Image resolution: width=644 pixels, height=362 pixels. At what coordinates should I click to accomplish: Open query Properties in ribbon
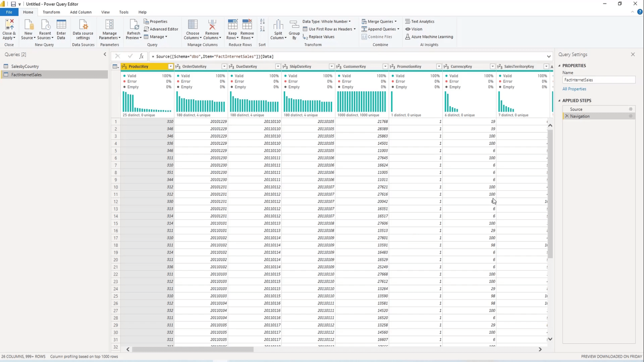pos(156,21)
